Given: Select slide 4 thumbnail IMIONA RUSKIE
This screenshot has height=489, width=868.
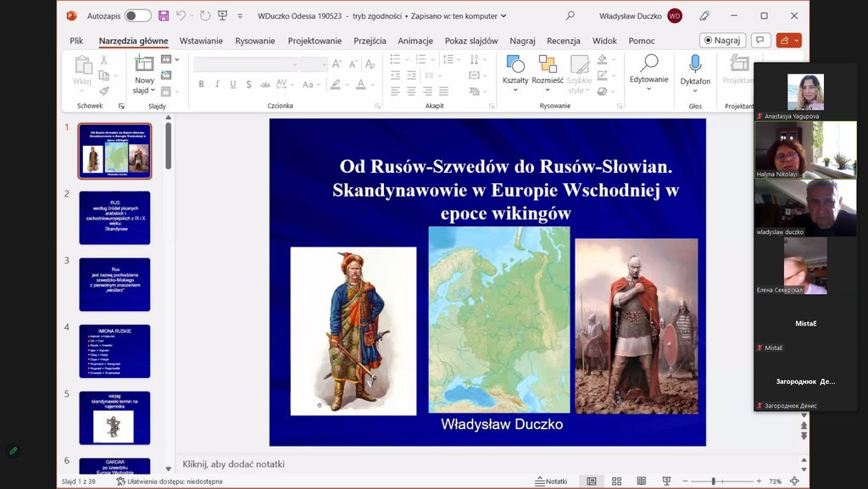Looking at the screenshot, I should [114, 351].
